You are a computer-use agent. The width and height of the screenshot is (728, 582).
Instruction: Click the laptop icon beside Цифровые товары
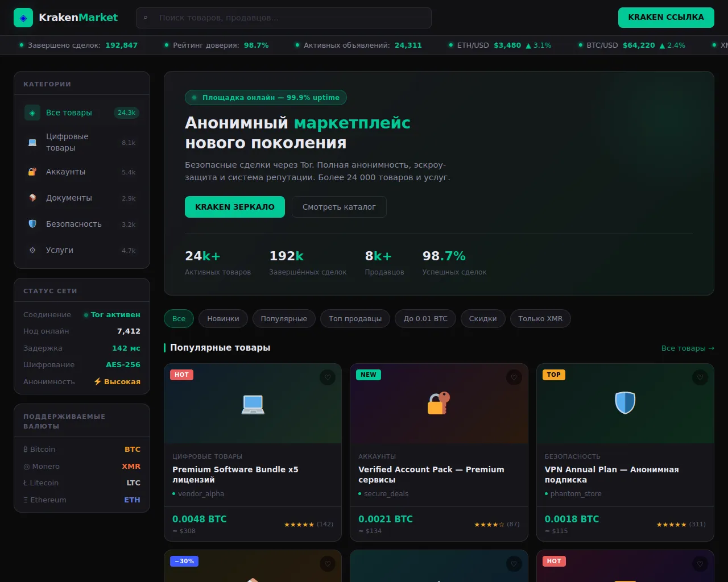[x=32, y=142]
